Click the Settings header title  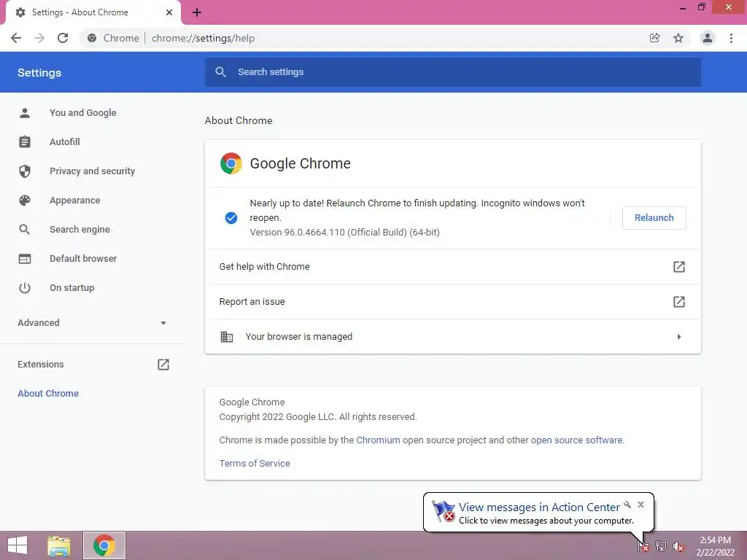[39, 72]
